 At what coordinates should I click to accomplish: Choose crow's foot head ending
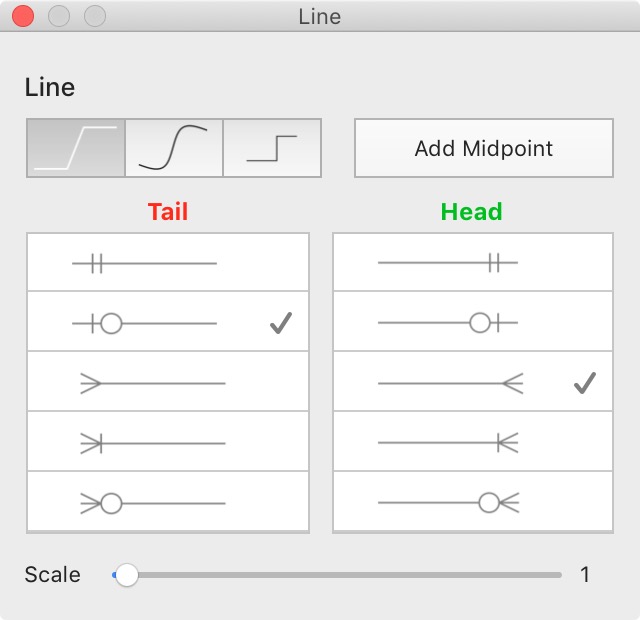pyautogui.click(x=473, y=382)
